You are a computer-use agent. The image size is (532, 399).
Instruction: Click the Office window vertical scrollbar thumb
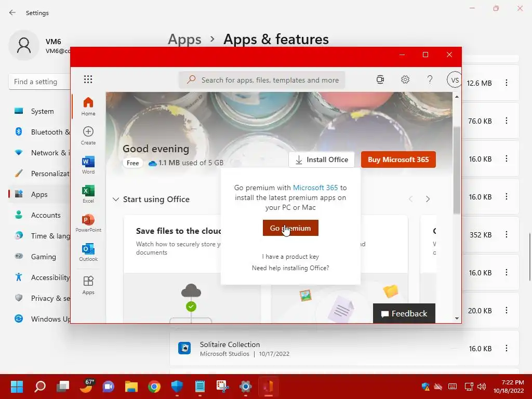click(x=457, y=170)
